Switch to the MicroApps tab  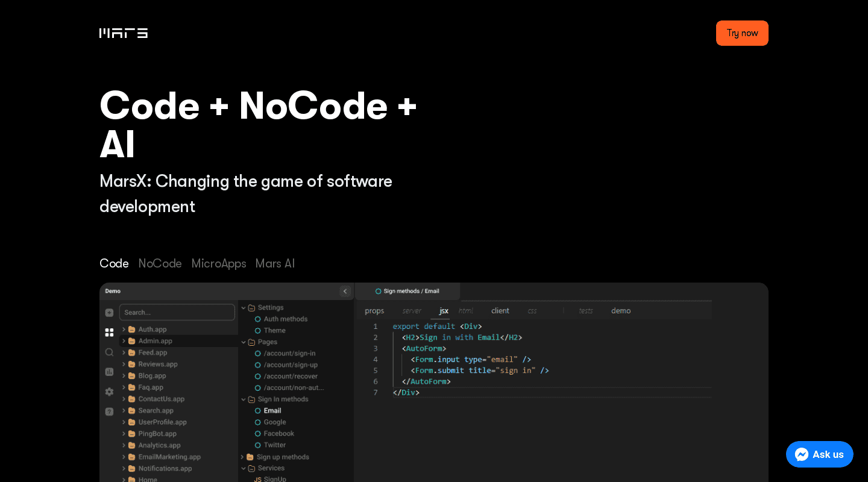(219, 263)
